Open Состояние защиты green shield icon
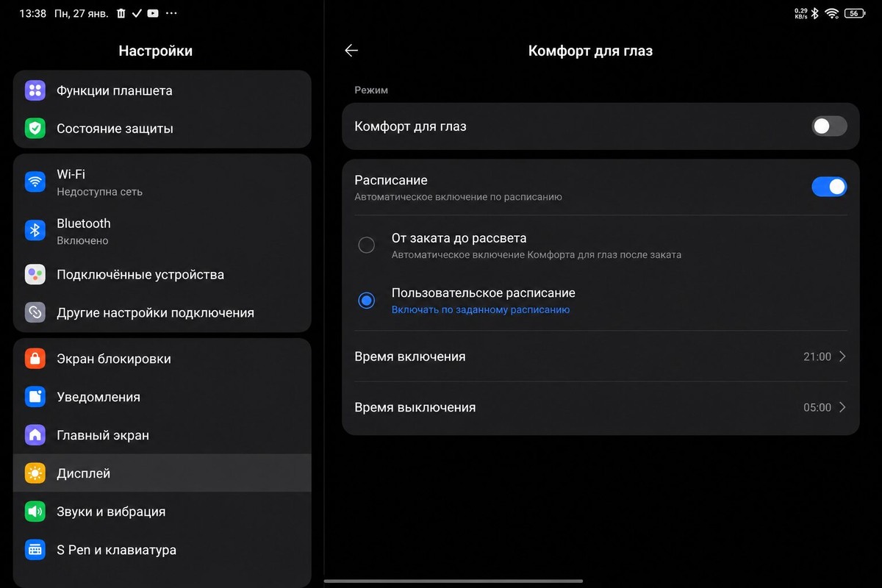This screenshot has height=588, width=882. tap(35, 129)
